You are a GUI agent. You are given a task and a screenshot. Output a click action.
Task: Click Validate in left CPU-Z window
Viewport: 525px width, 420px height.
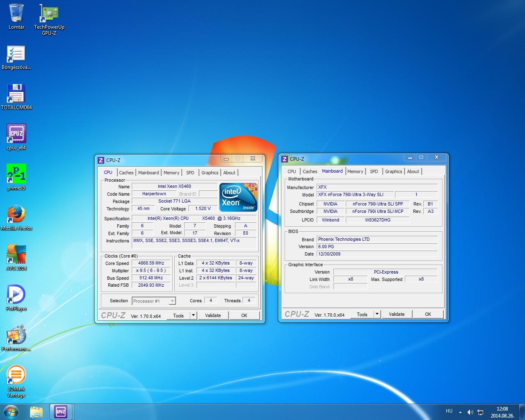click(213, 315)
